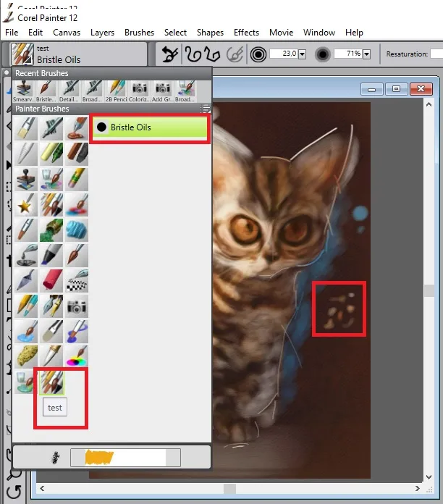Click the opacity field showing 71%
Image resolution: width=443 pixels, height=504 pixels.
tap(348, 54)
